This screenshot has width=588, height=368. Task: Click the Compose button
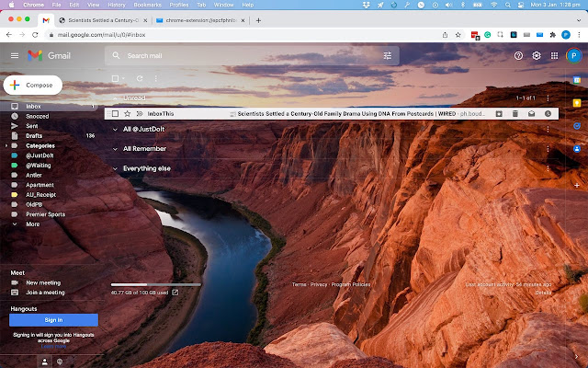pos(33,86)
